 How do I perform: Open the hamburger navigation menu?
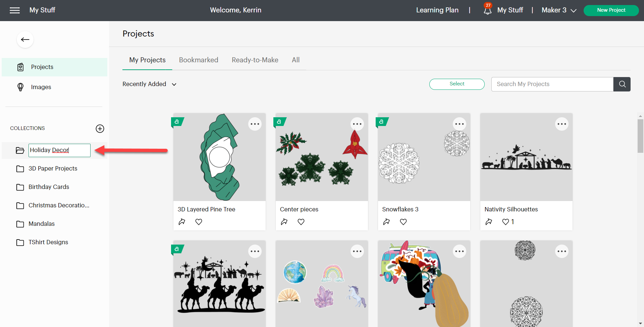[x=15, y=10]
